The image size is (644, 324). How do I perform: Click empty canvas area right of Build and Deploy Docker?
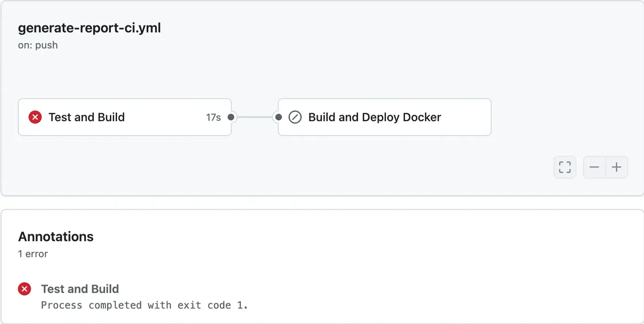pyautogui.click(x=563, y=117)
